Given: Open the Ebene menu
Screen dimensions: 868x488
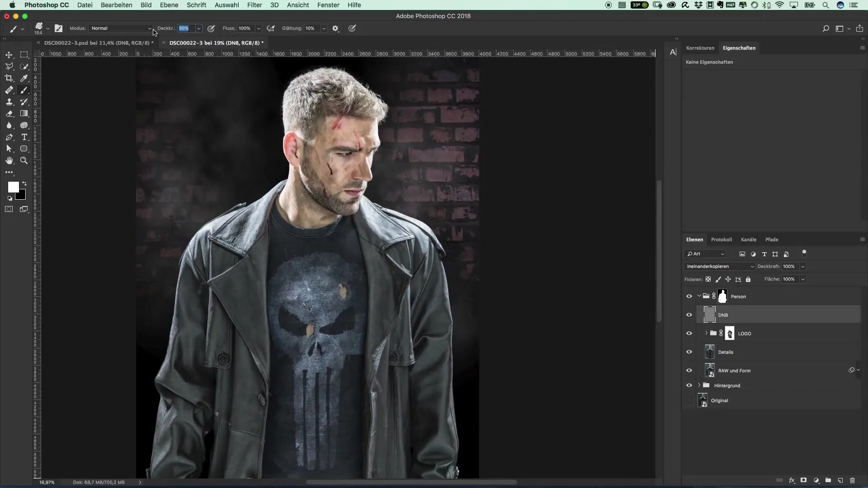Looking at the screenshot, I should click(169, 5).
